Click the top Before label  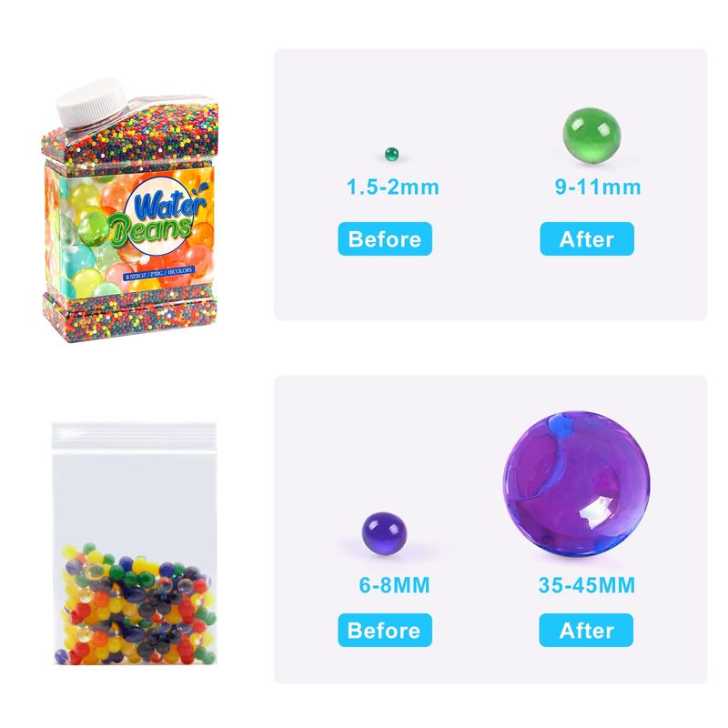click(x=385, y=238)
